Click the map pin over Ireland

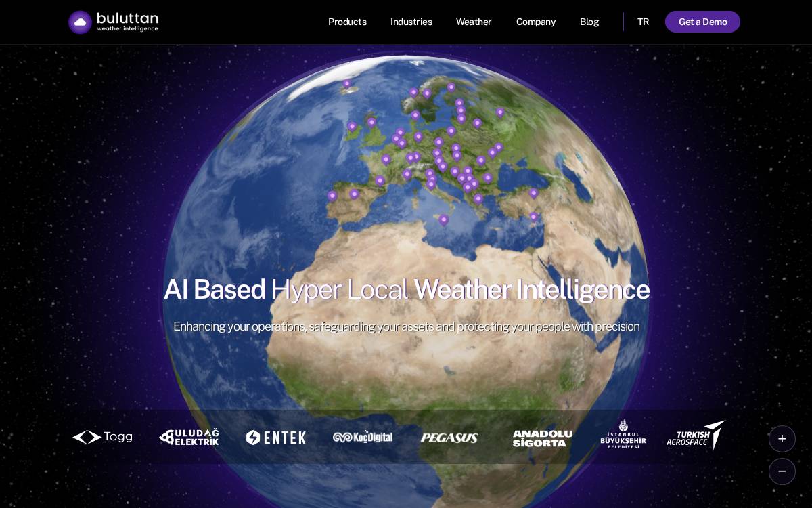(x=352, y=126)
